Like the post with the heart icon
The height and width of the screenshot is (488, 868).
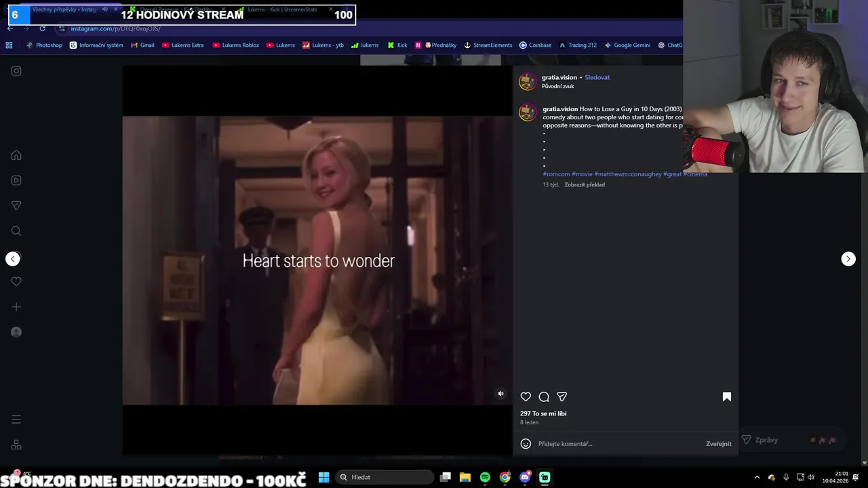pyautogui.click(x=526, y=396)
